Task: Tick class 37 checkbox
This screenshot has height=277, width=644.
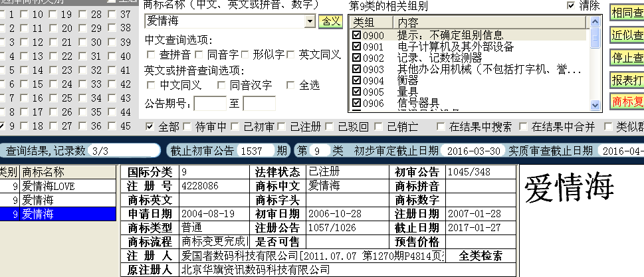Action: tap(112, 15)
